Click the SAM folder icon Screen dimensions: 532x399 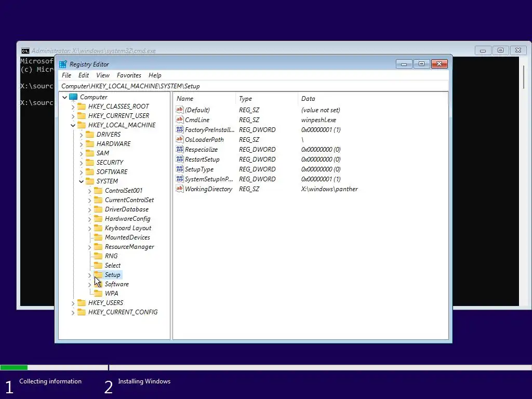click(90, 153)
